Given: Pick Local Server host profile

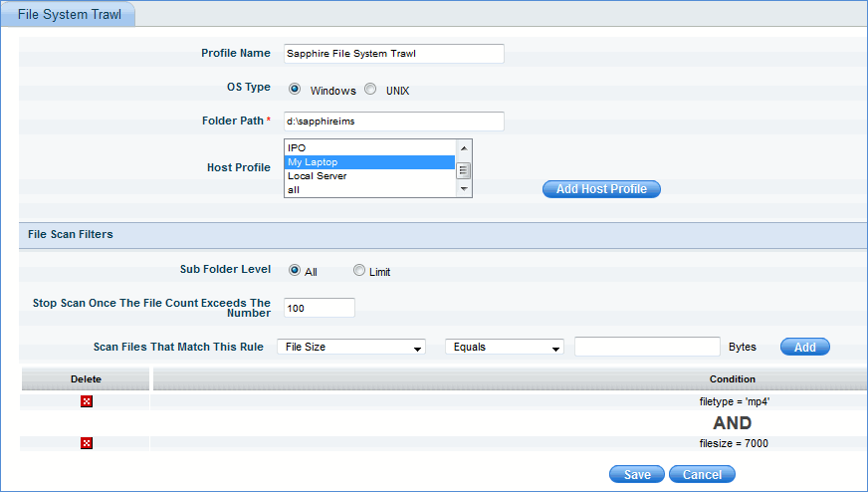Looking at the screenshot, I should 368,175.
